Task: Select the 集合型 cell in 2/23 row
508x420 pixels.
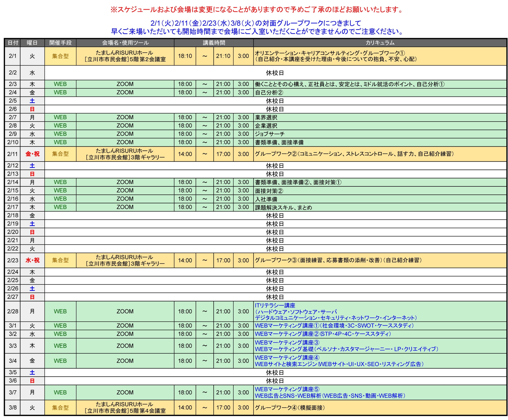Action: point(61,260)
